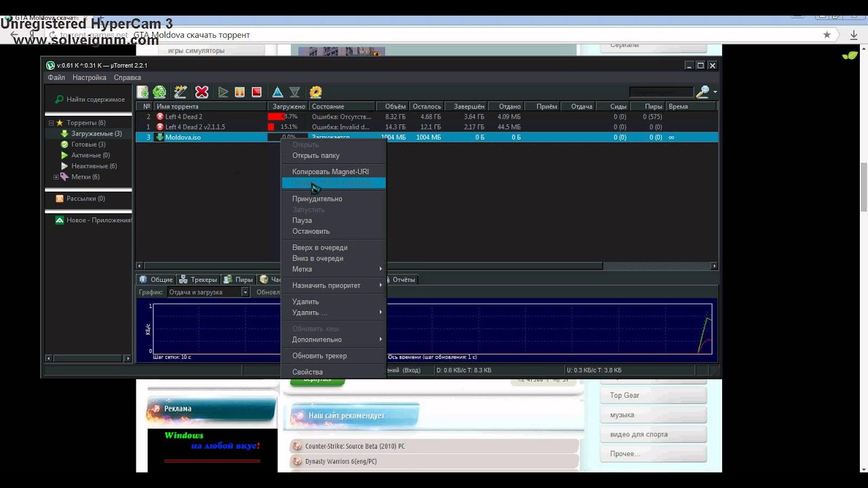Click the Move Down Queue triangle icon

[294, 92]
